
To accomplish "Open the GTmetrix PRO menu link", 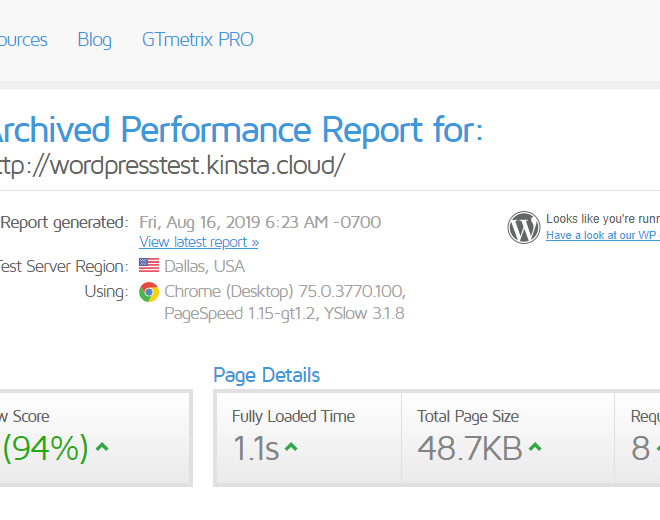I will pyautogui.click(x=198, y=40).
